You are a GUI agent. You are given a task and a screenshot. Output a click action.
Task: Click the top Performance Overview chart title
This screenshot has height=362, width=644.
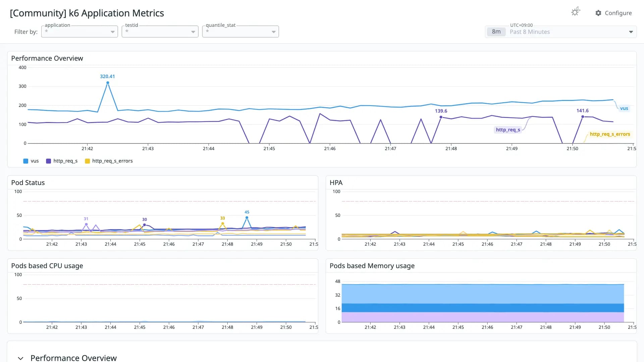tap(47, 58)
